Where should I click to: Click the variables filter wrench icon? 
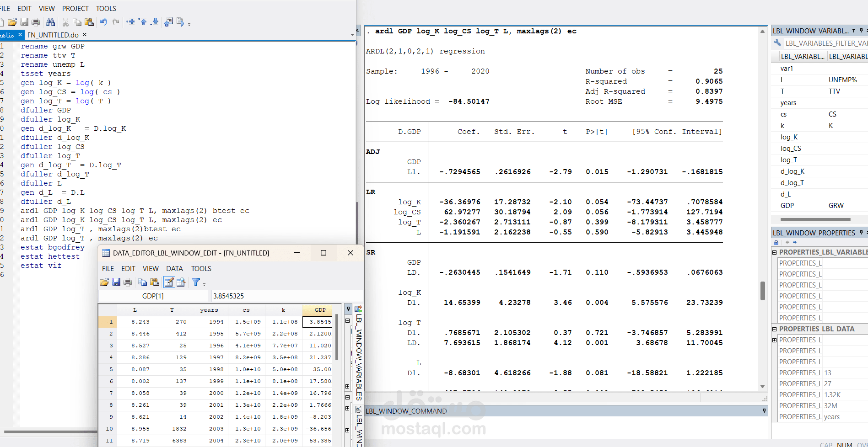pyautogui.click(x=777, y=43)
